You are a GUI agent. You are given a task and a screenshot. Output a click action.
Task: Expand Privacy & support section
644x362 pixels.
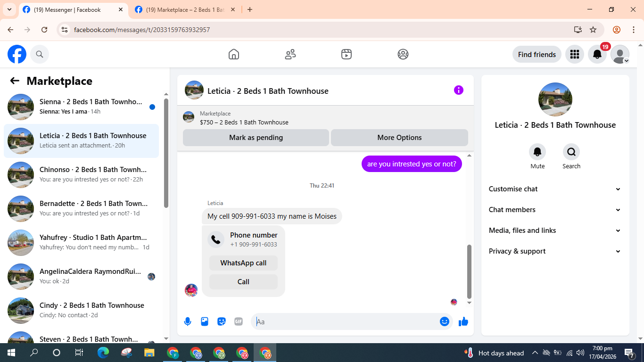click(x=555, y=251)
